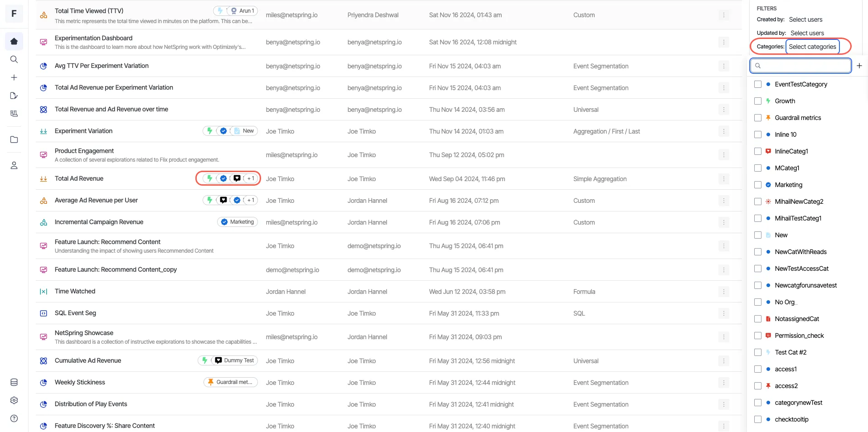Open more options for SQL Event Seg row
Screen dimensions: 868x432
pos(724,313)
